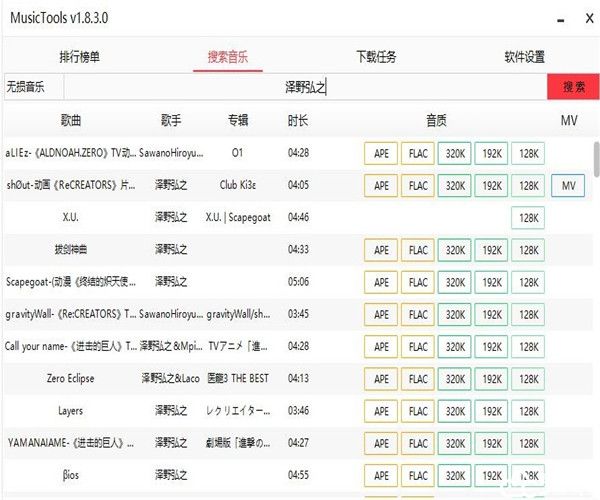This screenshot has width=600, height=500.
Task: Download Layers in APE quality
Action: click(381, 411)
